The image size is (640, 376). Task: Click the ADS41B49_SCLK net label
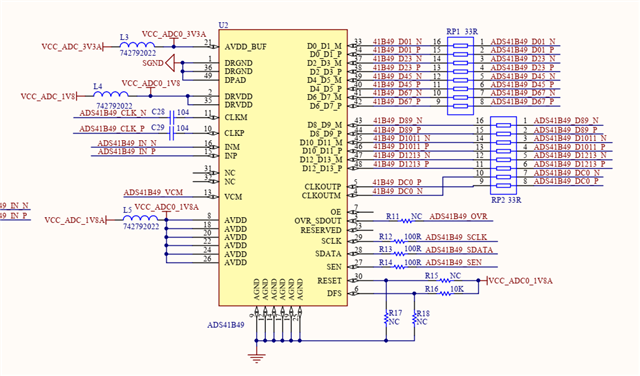(456, 237)
